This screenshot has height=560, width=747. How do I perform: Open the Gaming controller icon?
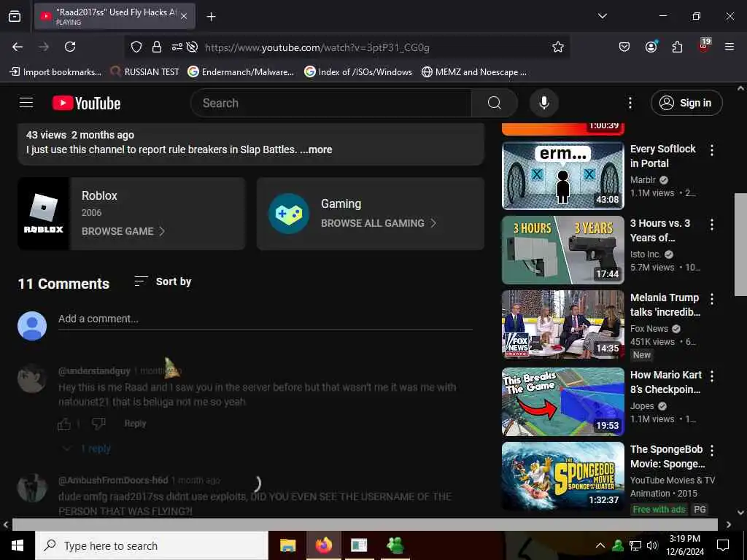tap(289, 214)
